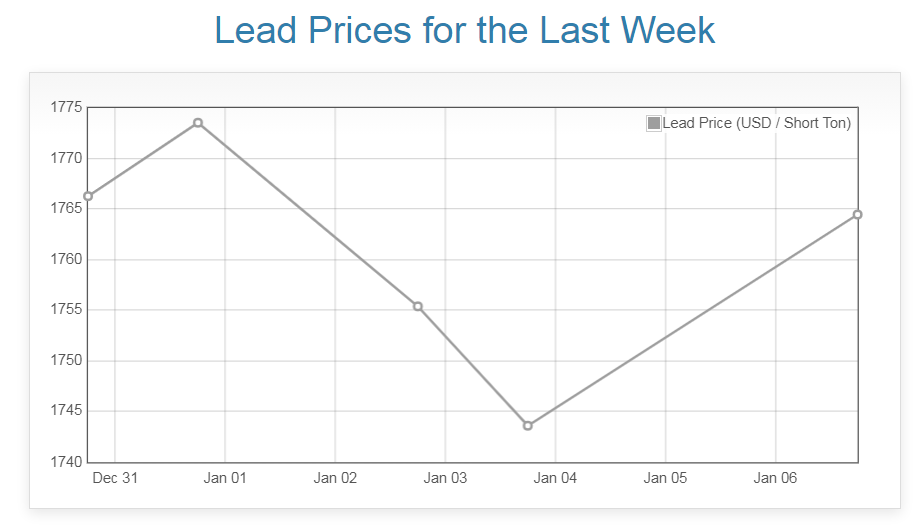Click the 1775 y-axis value

coord(65,107)
